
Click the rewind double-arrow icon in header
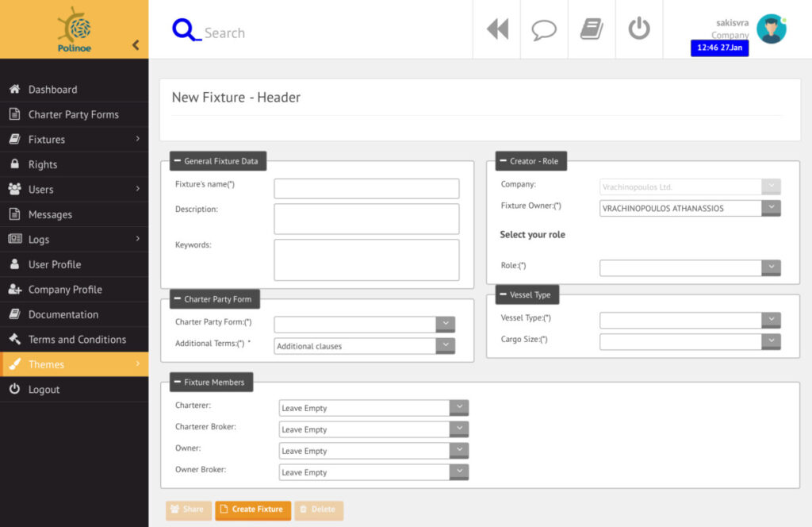click(497, 29)
